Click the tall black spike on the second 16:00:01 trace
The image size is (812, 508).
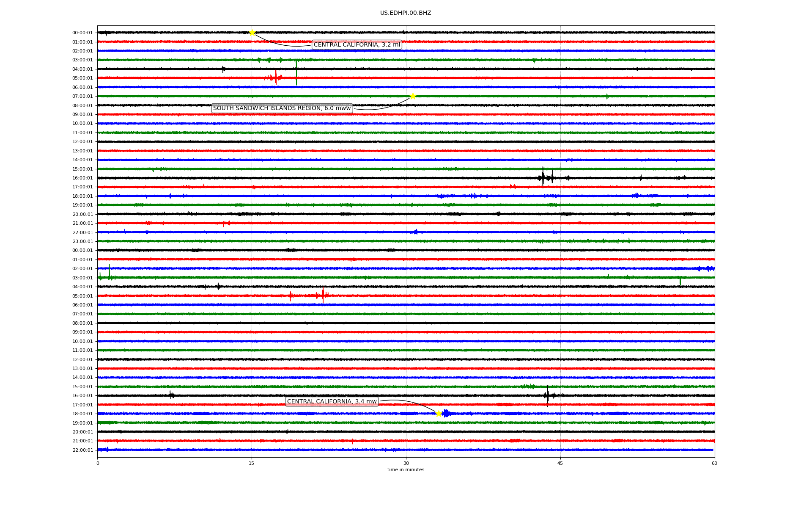[548, 395]
